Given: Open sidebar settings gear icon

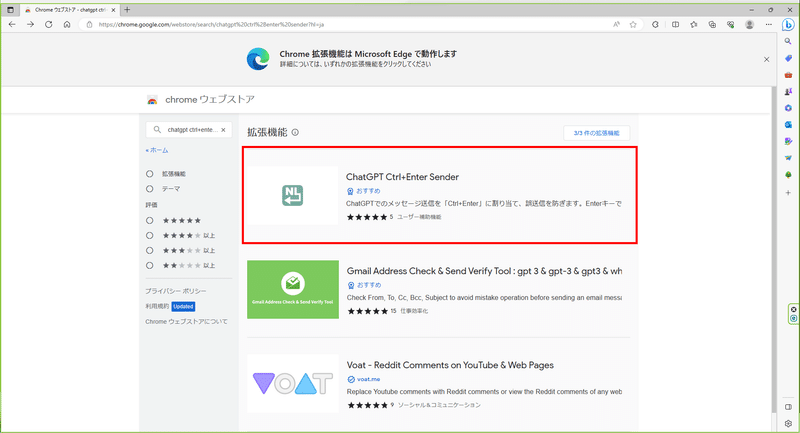Looking at the screenshot, I should [x=788, y=423].
